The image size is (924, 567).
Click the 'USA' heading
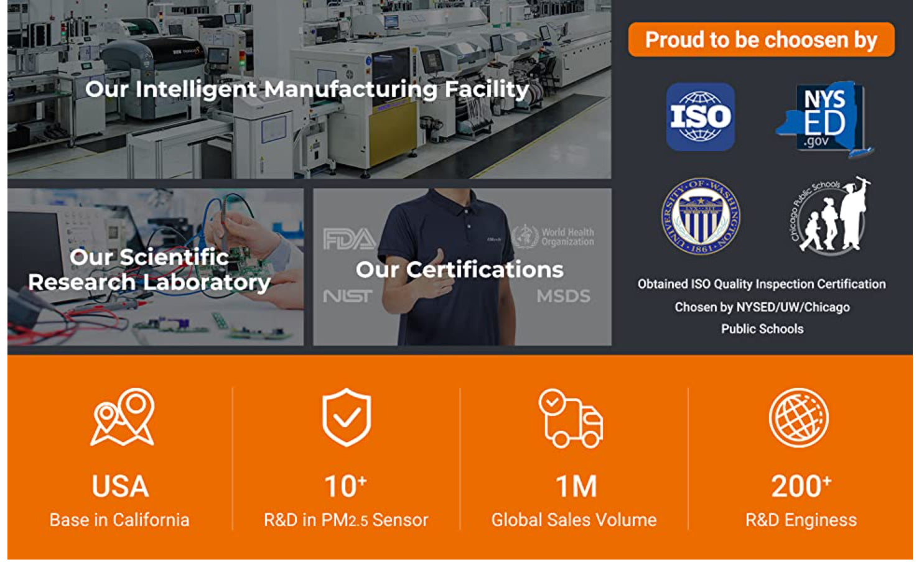(120, 486)
